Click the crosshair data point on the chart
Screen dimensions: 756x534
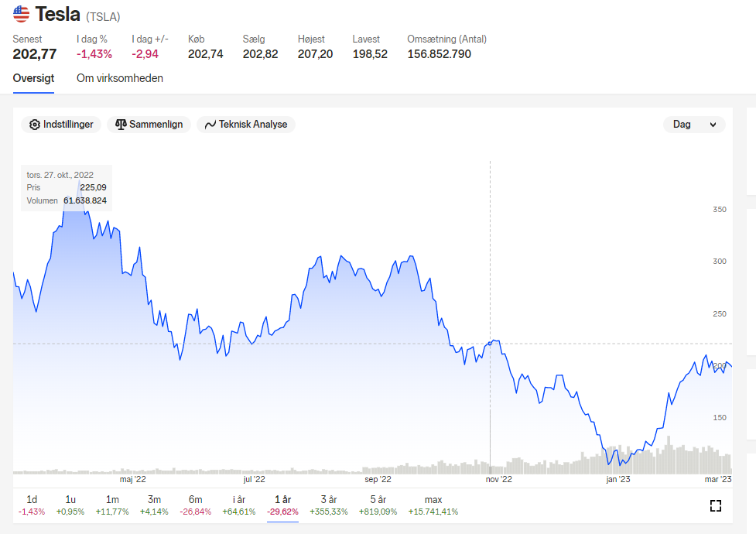click(491, 344)
